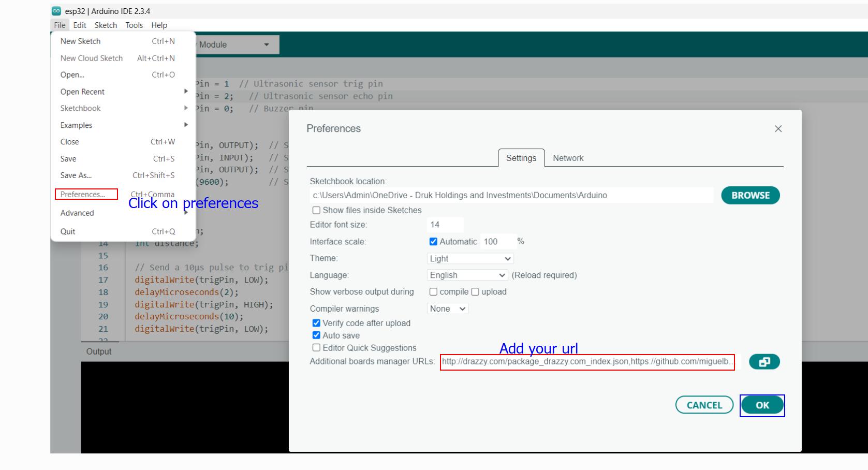Click the Ultrasonic sensor echo pin comment
Image resolution: width=868 pixels, height=470 pixels.
[x=321, y=96]
